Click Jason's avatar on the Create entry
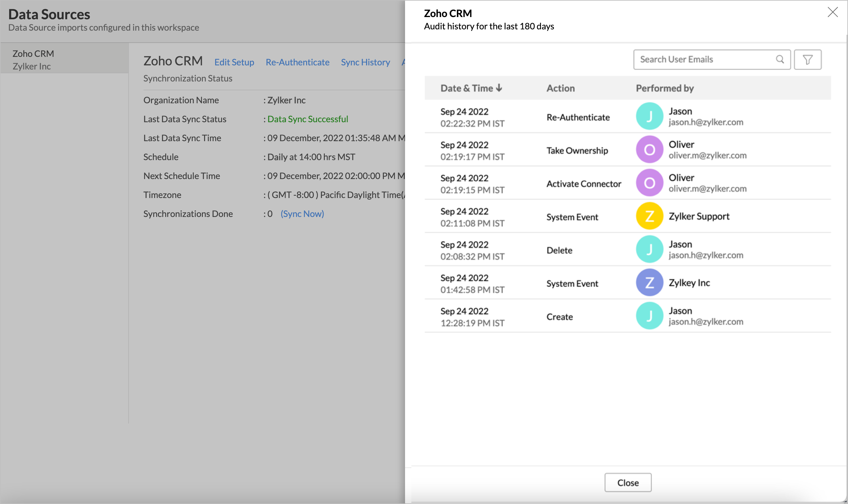This screenshot has width=848, height=504. [649, 315]
